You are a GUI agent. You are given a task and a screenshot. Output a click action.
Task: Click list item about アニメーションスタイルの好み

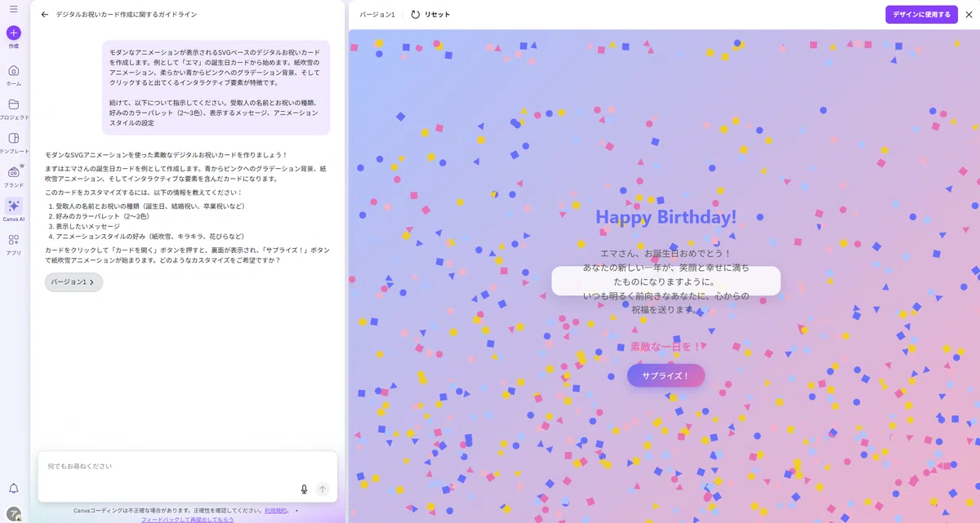pos(150,236)
